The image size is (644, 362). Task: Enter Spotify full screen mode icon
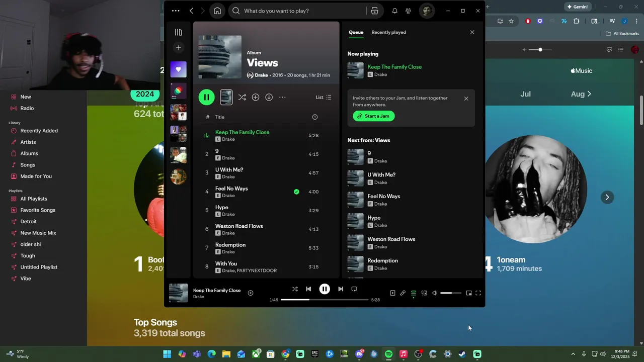(478, 293)
